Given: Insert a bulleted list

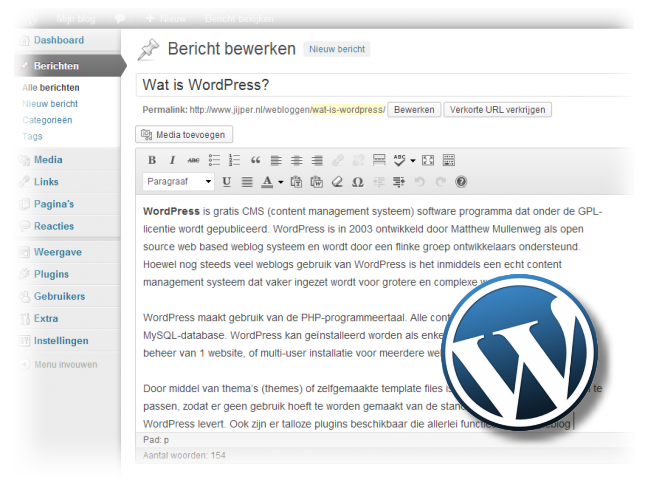Looking at the screenshot, I should 214,160.
